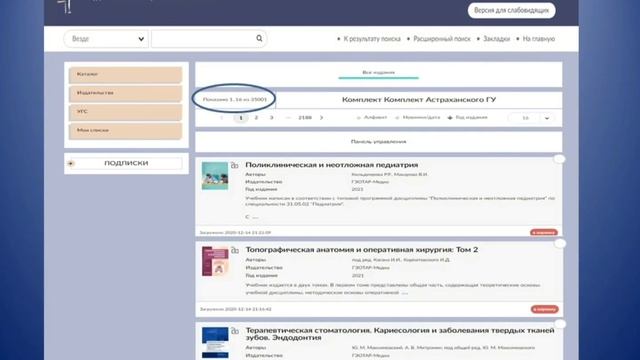
Task: Click the site logo in the header
Action: coord(64,6)
